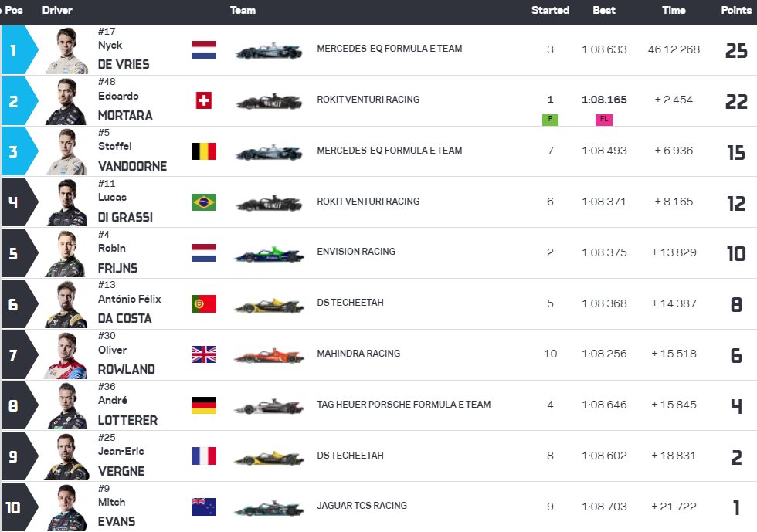Click the New Zealand flag beside Mitch Evans

click(204, 507)
